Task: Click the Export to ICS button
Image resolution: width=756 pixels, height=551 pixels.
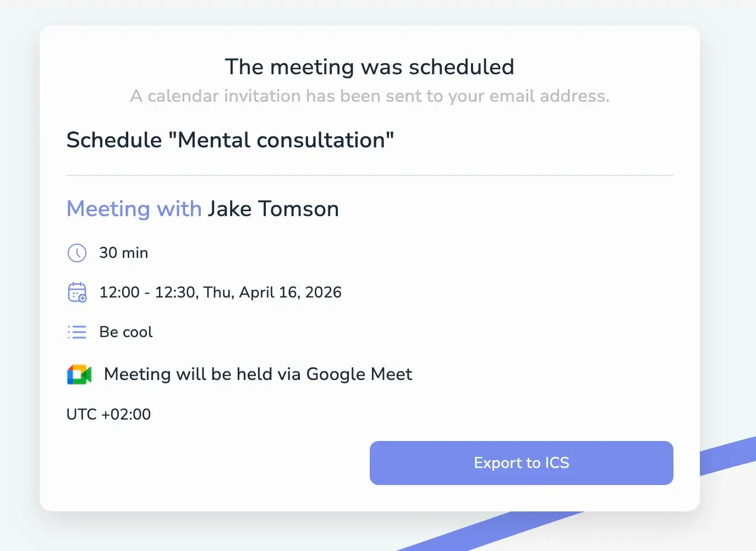Action: pyautogui.click(x=521, y=463)
